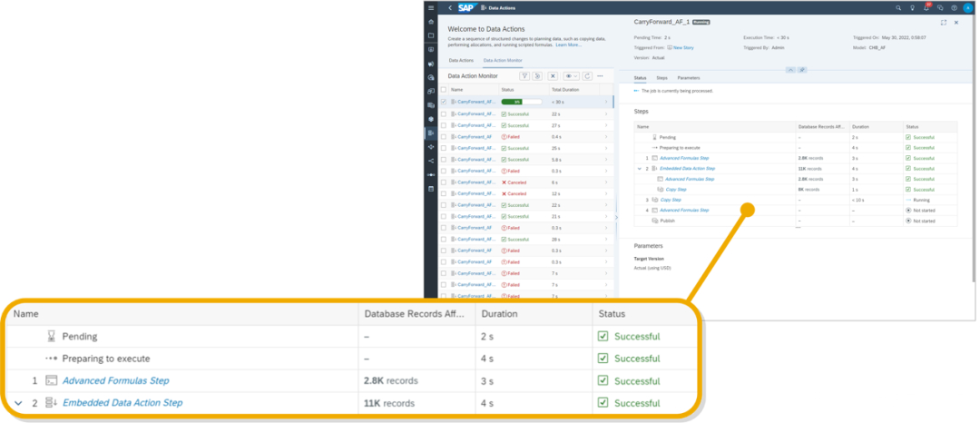Image resolution: width=980 pixels, height=423 pixels.
Task: Open the calendar icon in sidebar
Action: [431, 188]
